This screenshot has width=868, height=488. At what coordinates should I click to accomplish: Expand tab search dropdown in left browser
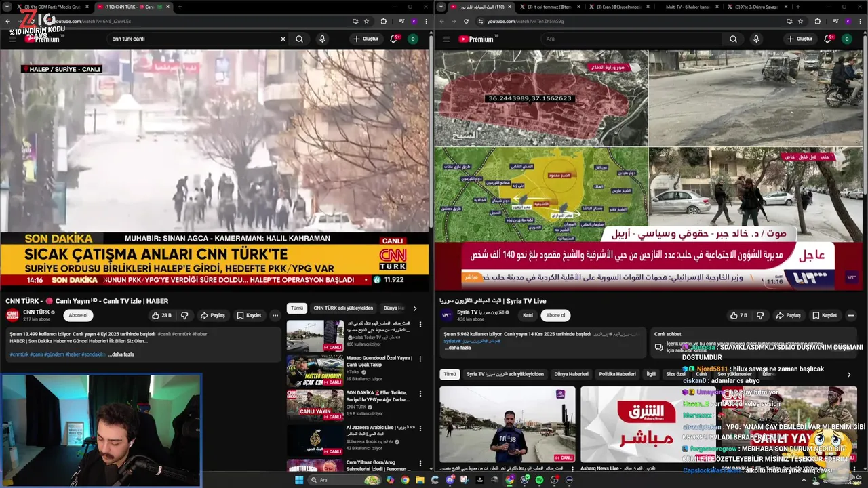7,7
